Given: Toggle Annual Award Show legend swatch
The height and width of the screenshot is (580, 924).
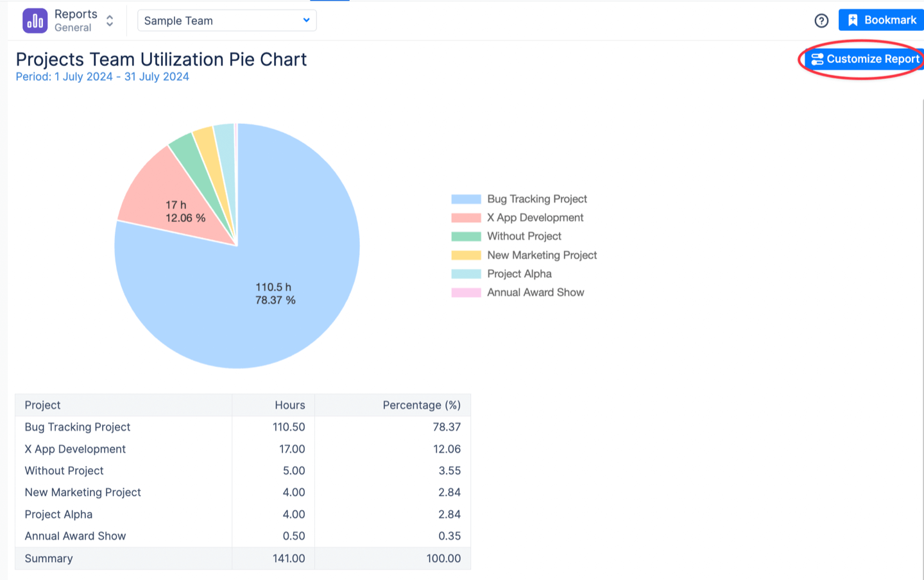Looking at the screenshot, I should 466,293.
